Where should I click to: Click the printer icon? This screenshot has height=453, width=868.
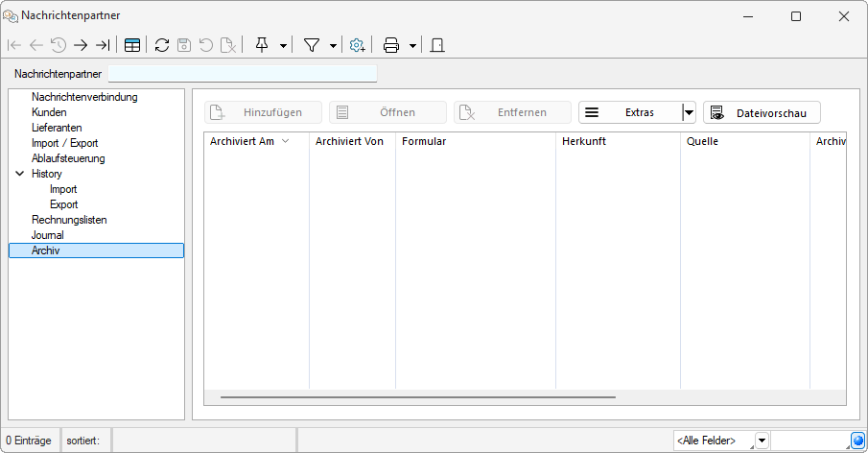click(391, 45)
